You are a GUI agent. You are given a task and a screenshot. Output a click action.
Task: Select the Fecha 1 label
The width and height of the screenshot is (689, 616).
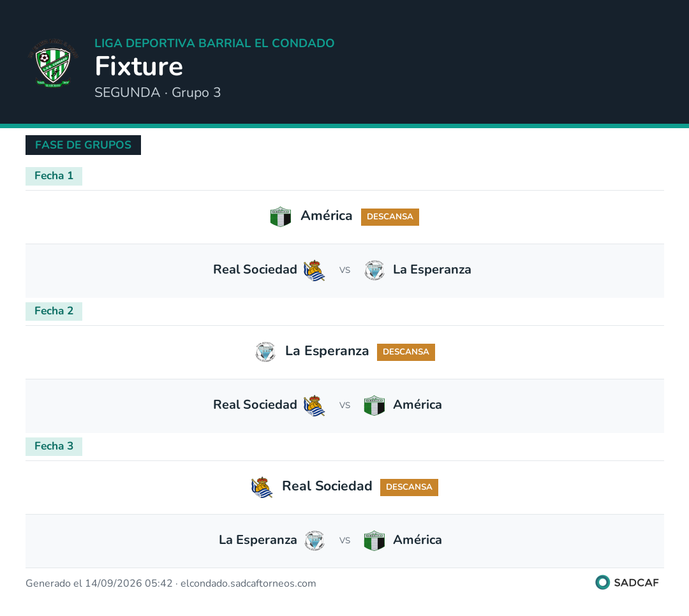[x=54, y=176]
